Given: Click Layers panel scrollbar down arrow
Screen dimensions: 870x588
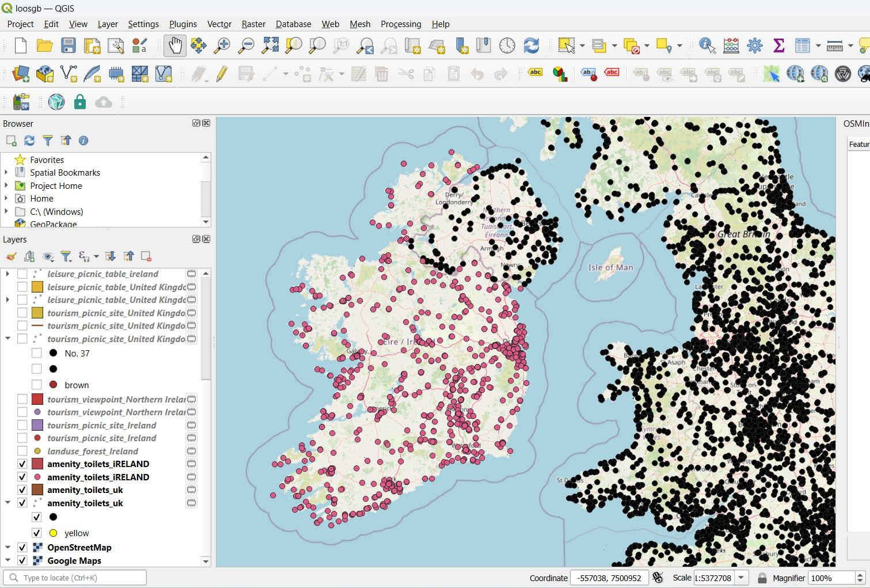Looking at the screenshot, I should [x=206, y=561].
